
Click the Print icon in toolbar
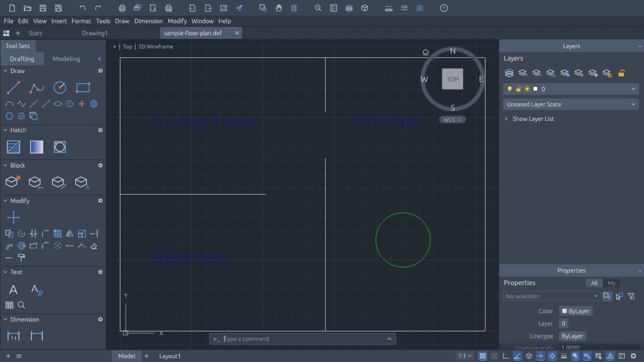coord(122,8)
